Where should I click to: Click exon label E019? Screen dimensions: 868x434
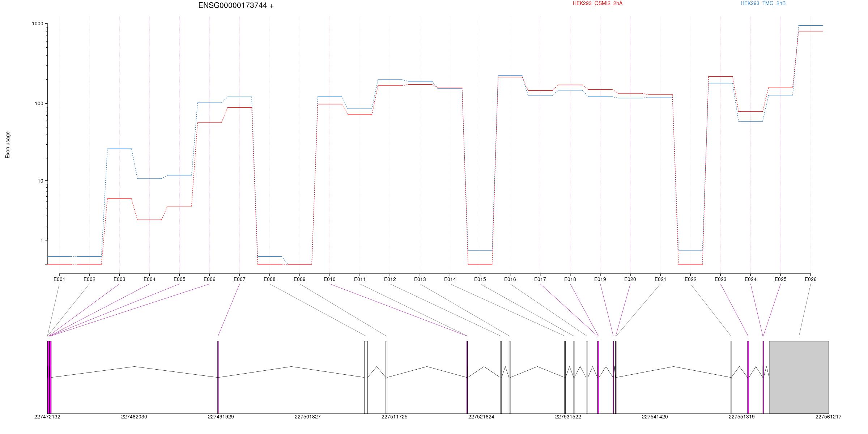click(600, 279)
